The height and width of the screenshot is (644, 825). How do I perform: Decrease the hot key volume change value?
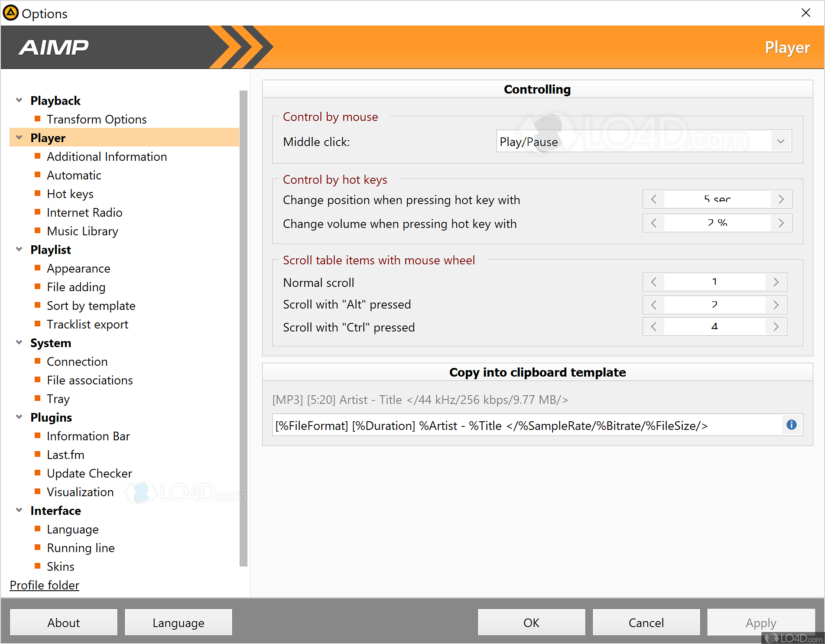(x=654, y=223)
